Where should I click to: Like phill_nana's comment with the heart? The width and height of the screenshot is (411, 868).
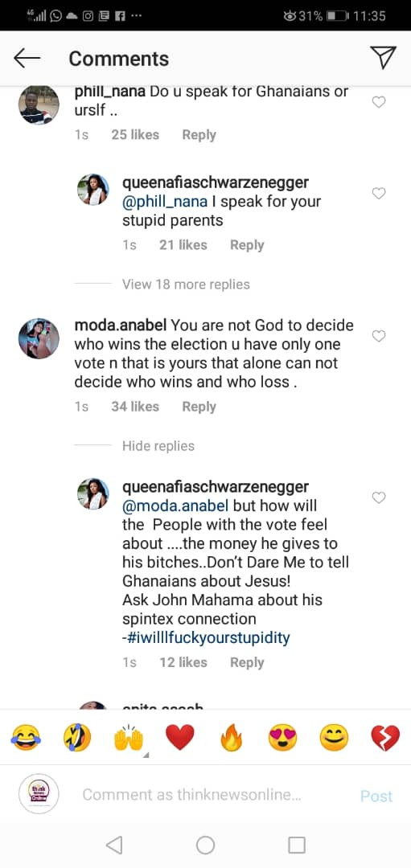click(378, 102)
